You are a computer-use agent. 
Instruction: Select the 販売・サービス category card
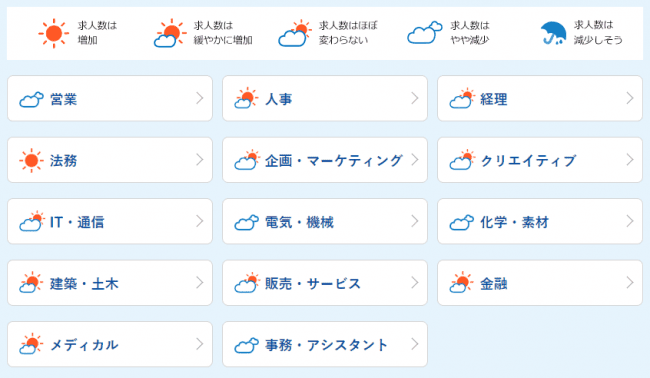click(x=325, y=283)
